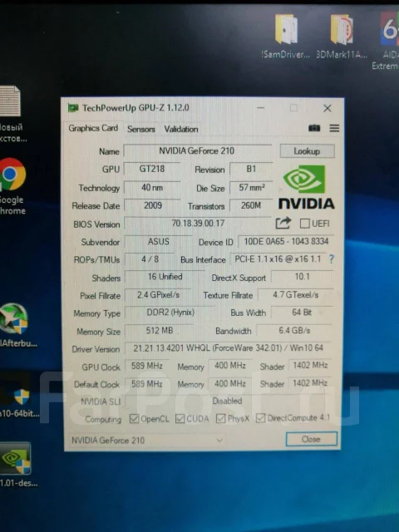Screen dimensions: 399x532
Task: Click the Pixel Fillrate 2.4 GPixel/s value
Action: coord(158,295)
